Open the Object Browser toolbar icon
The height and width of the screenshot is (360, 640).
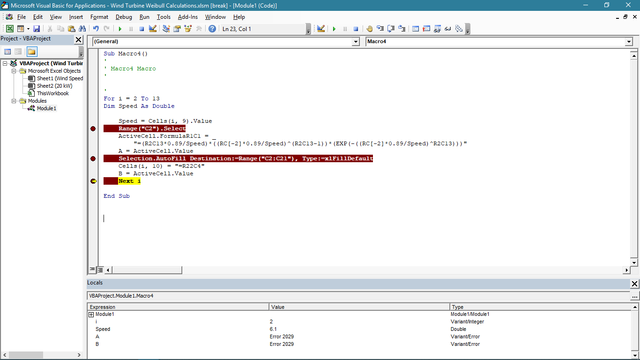coord(188,29)
